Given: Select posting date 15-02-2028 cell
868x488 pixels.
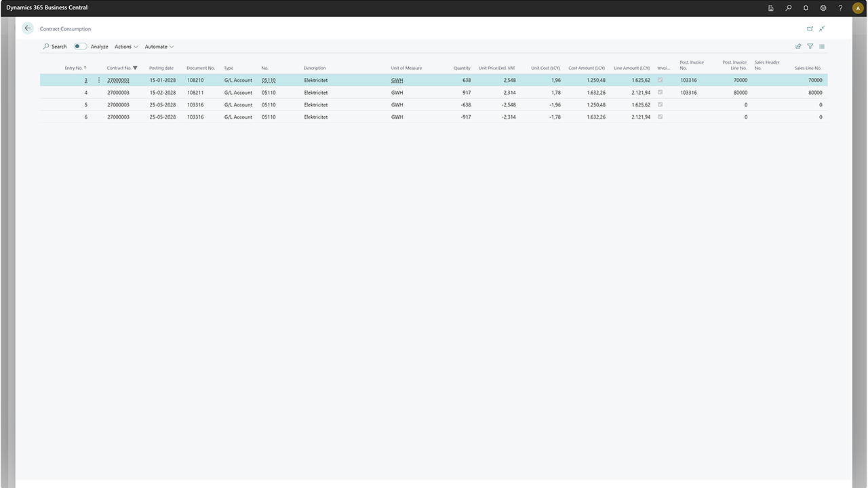Looking at the screenshot, I should click(x=163, y=92).
